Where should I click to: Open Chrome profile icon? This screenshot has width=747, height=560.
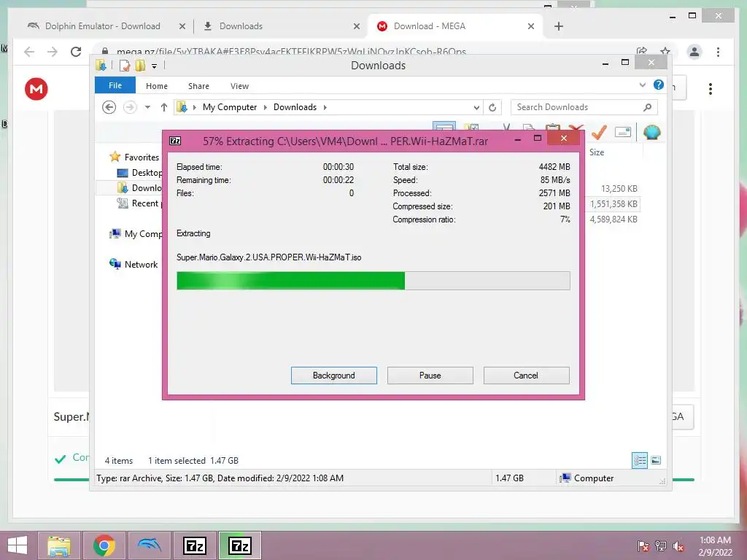694,52
